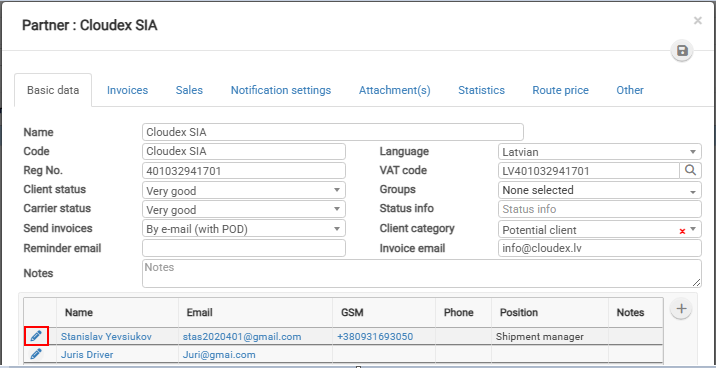Open the Language dropdown

(x=600, y=152)
